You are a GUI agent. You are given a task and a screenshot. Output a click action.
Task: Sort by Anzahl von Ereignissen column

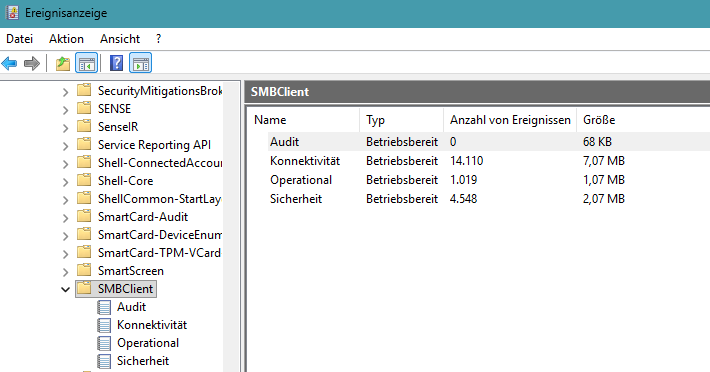tap(510, 120)
